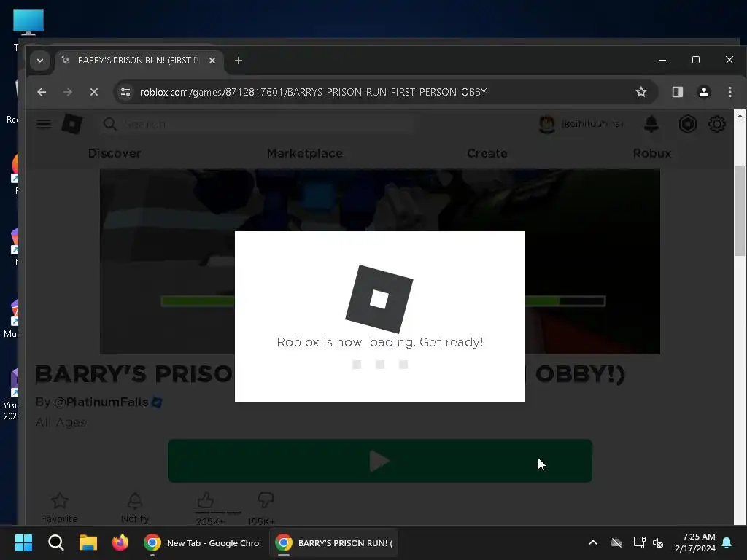The height and width of the screenshot is (560, 747).
Task: Close the BARRY'S PRISON RUN tab
Action: tap(212, 61)
